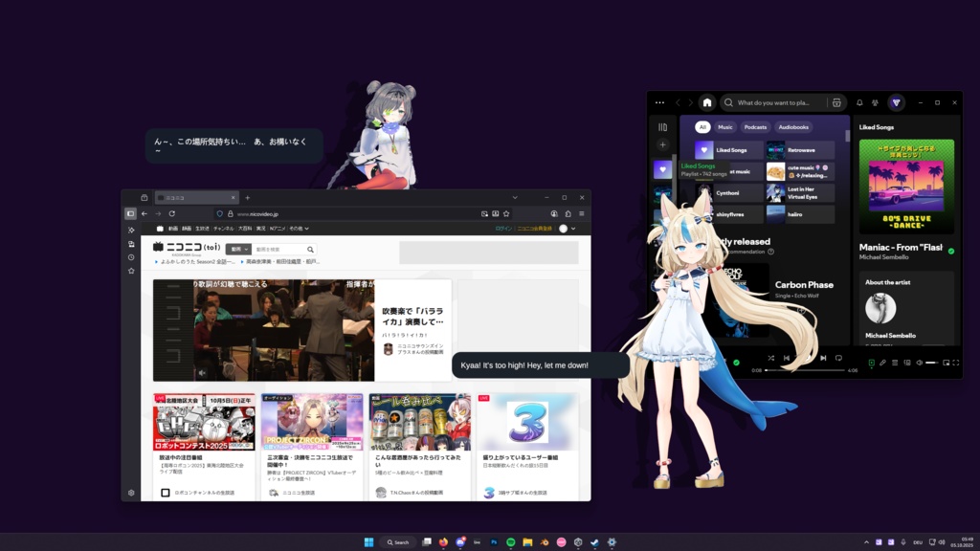
Task: Collapse Your Library with the library icon
Action: point(663,126)
